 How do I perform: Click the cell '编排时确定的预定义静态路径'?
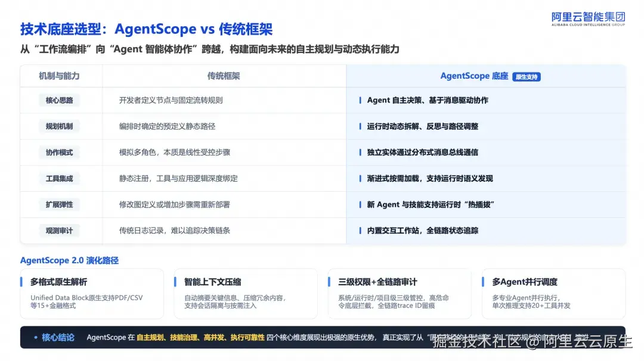167,126
